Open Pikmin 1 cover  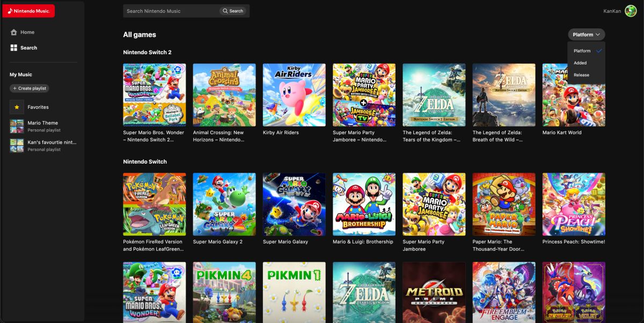click(294, 292)
